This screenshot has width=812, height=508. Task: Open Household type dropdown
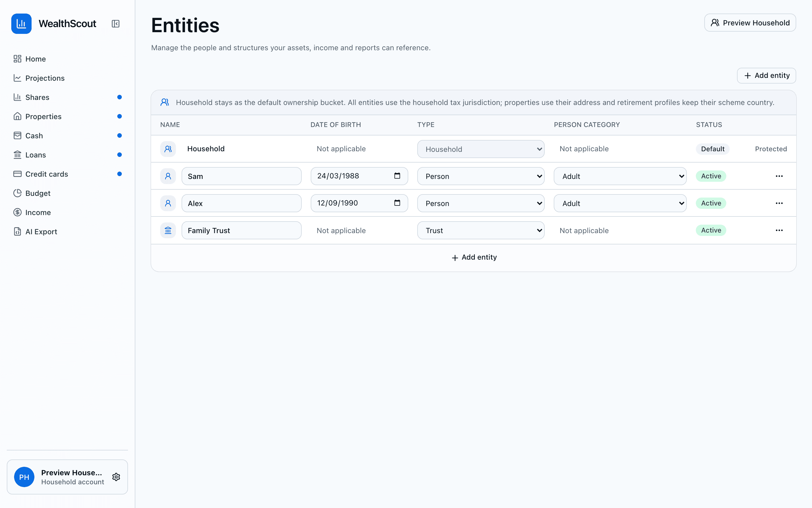(481, 149)
